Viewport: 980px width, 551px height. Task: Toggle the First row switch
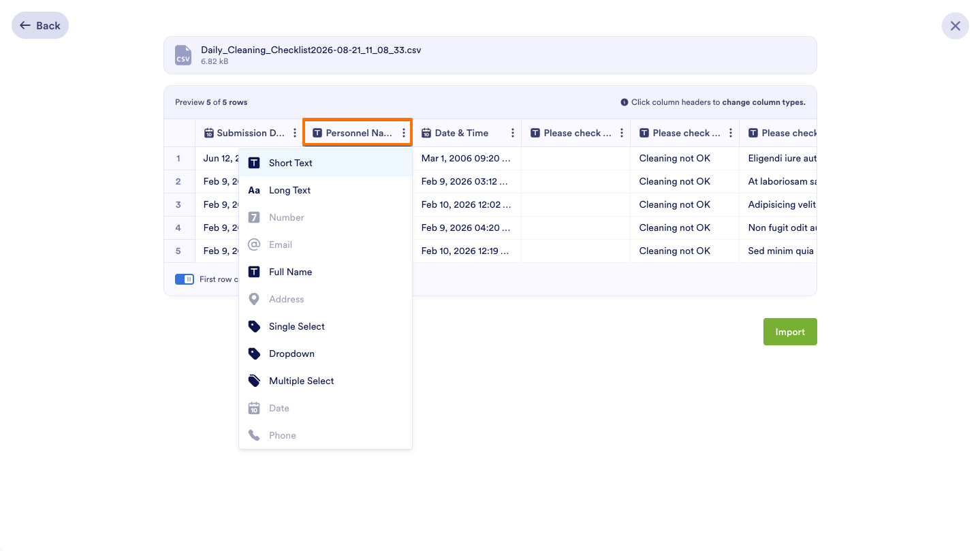click(185, 279)
